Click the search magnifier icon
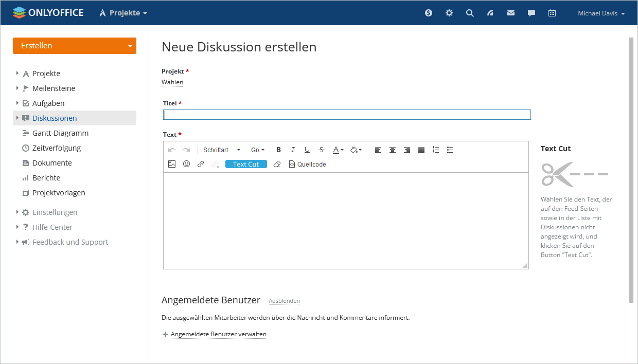The image size is (638, 364). point(470,13)
